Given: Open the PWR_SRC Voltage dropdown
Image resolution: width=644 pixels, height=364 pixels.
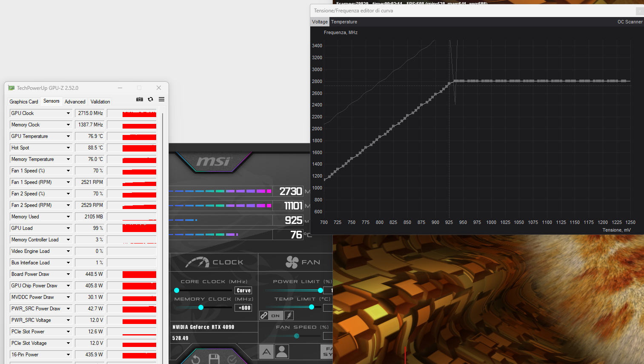Looking at the screenshot, I should click(68, 320).
